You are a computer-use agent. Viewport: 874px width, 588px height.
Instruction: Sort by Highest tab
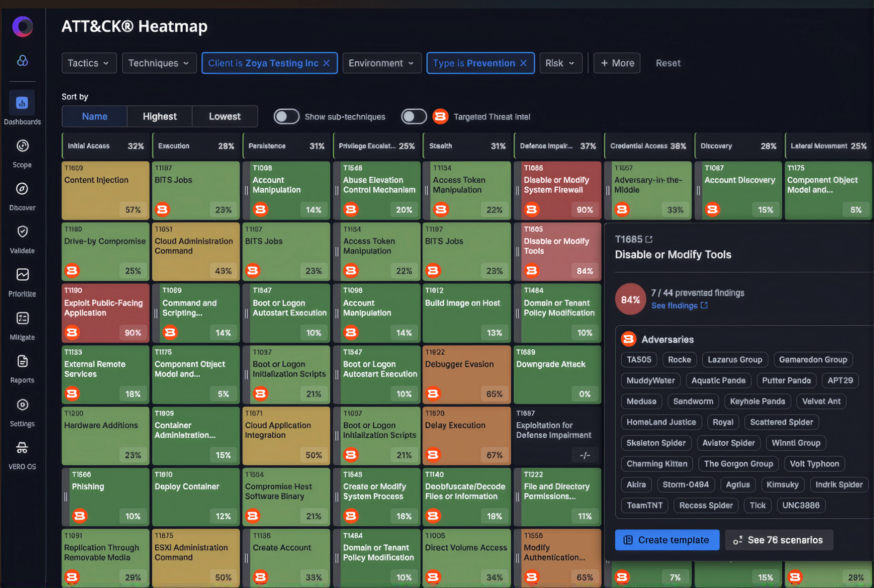[160, 117]
